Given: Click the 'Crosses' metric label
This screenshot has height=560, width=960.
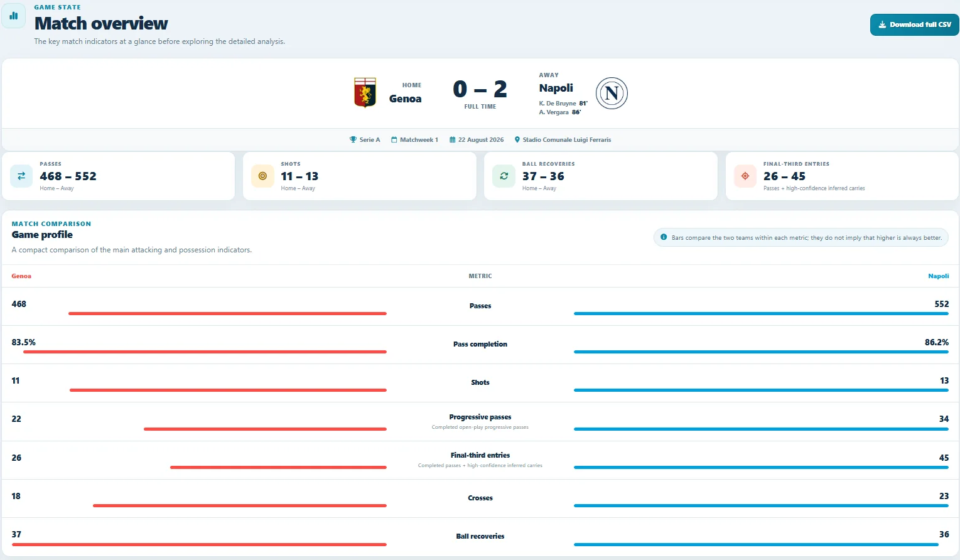Looking at the screenshot, I should (480, 498).
